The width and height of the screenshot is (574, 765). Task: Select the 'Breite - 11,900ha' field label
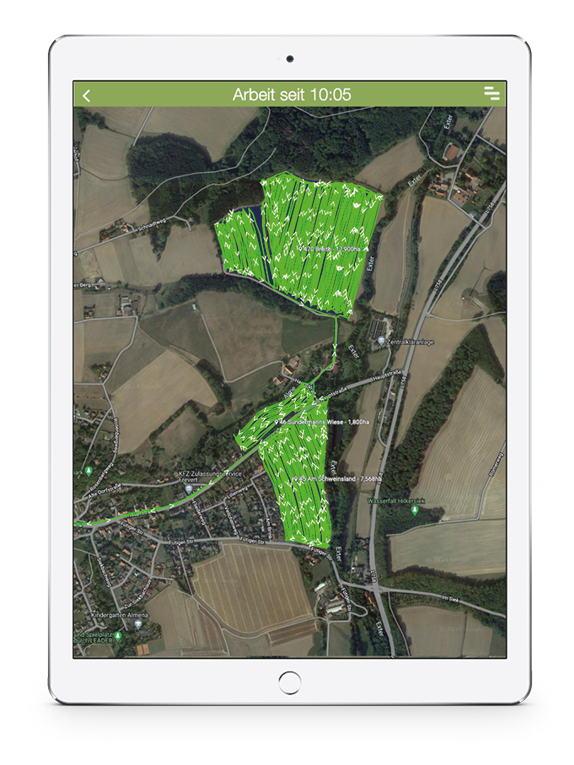pos(331,249)
